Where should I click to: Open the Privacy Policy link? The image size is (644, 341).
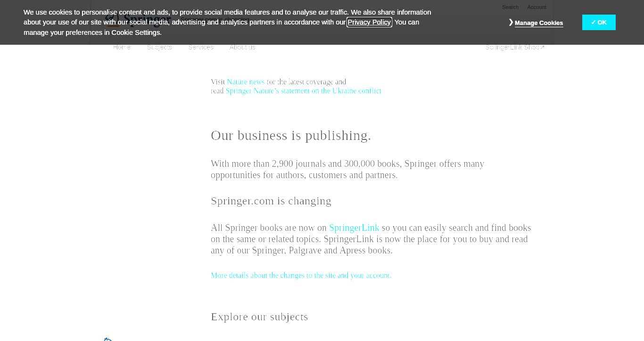pos(369,22)
